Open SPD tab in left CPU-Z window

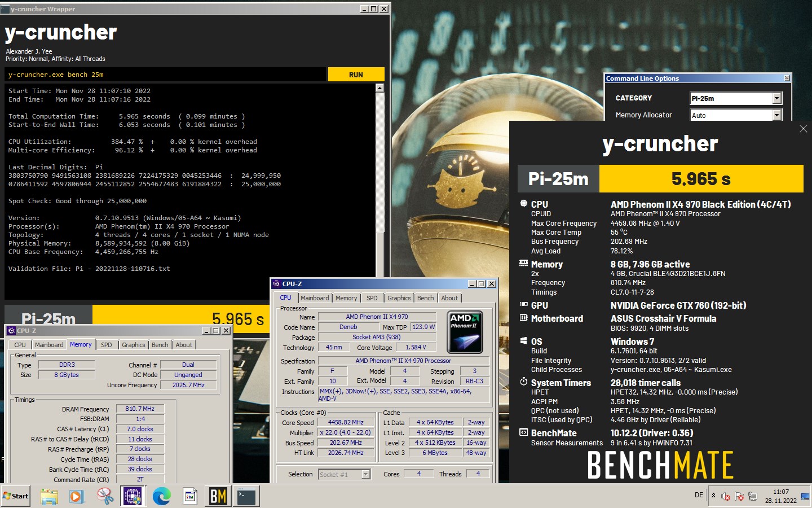(107, 345)
